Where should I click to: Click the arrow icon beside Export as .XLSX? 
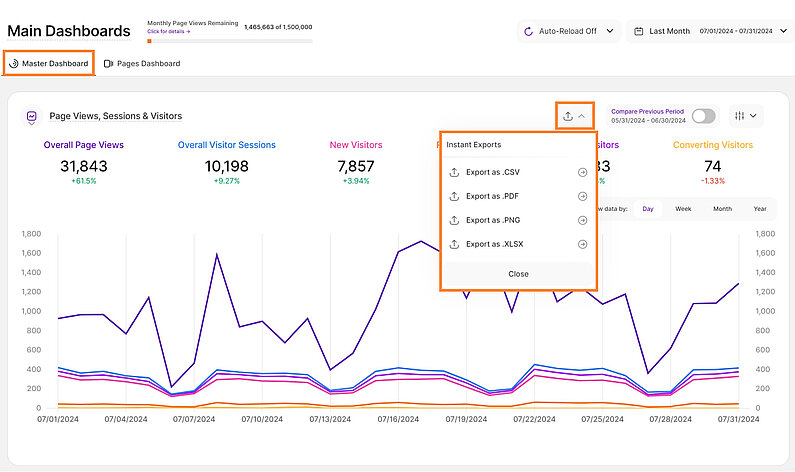tap(582, 244)
